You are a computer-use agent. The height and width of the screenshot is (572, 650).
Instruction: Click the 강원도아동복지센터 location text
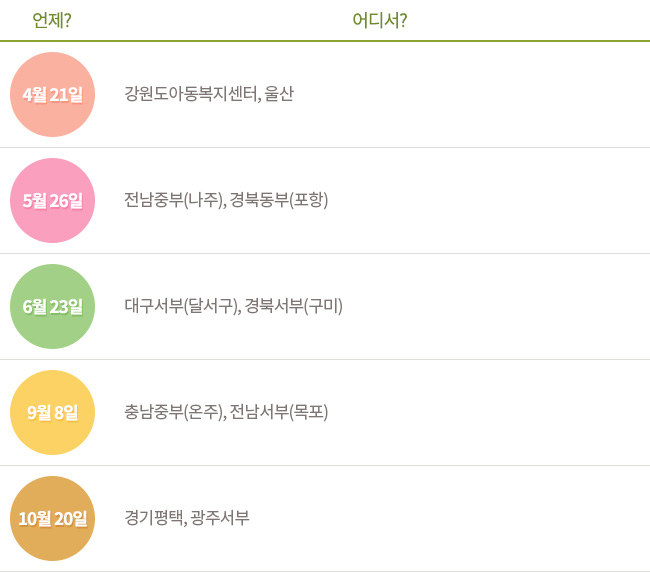click(189, 95)
